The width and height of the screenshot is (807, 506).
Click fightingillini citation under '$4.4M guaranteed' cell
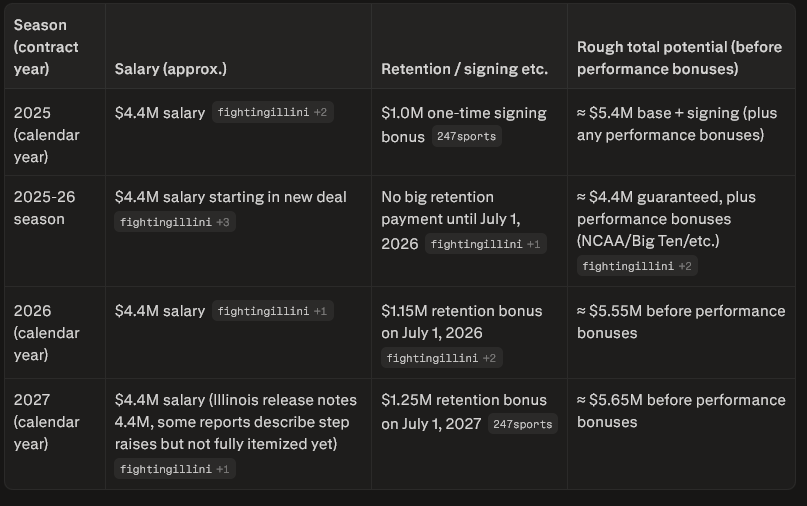[x=637, y=266]
